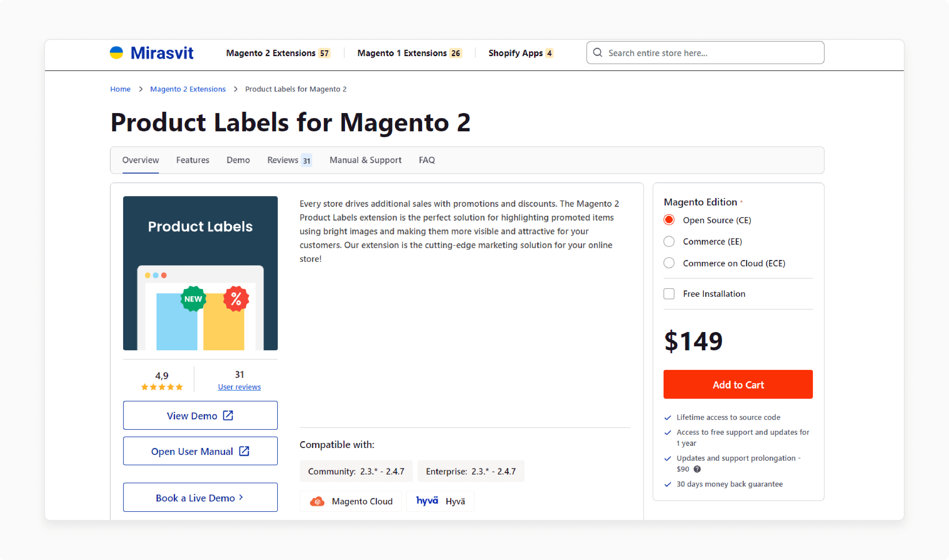The width and height of the screenshot is (949, 560).
Task: Select the Open Source (CE) edition
Action: (x=669, y=220)
